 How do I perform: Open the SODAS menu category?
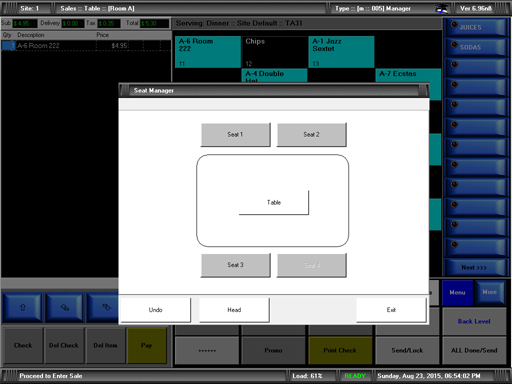(476, 47)
